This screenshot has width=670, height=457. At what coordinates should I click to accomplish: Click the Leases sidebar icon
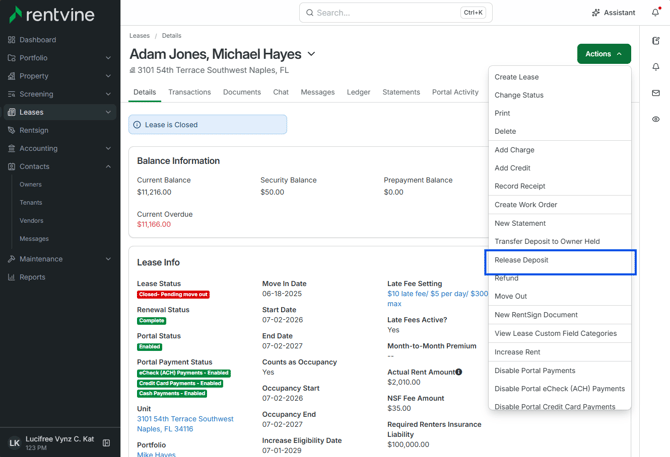[x=12, y=112]
